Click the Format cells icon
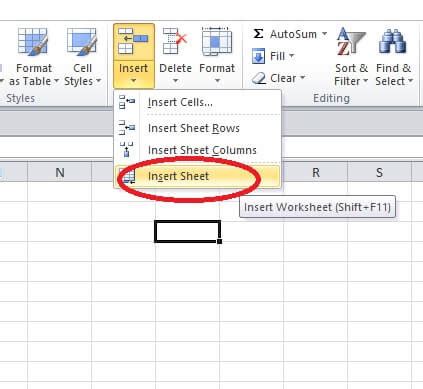Screen dimensions: 423x389 pyautogui.click(x=217, y=41)
